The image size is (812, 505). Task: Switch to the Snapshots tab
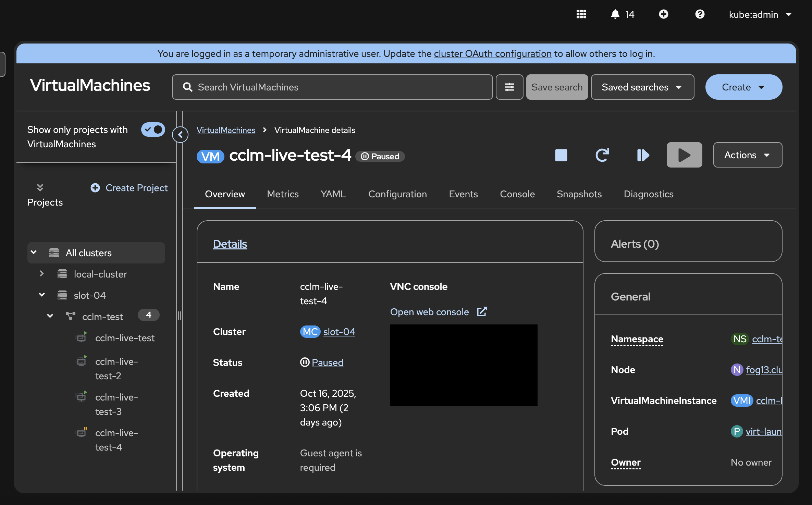point(579,194)
